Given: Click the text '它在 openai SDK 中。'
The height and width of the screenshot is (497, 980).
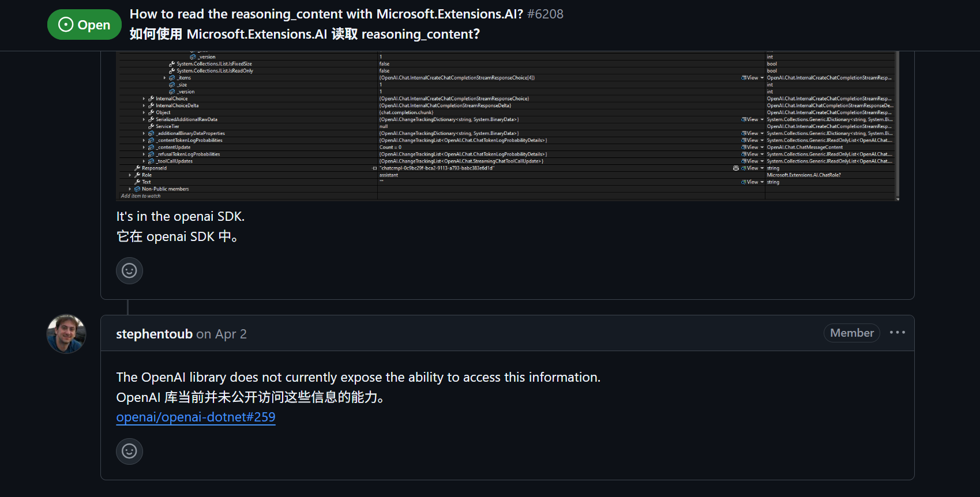Looking at the screenshot, I should (x=178, y=236).
